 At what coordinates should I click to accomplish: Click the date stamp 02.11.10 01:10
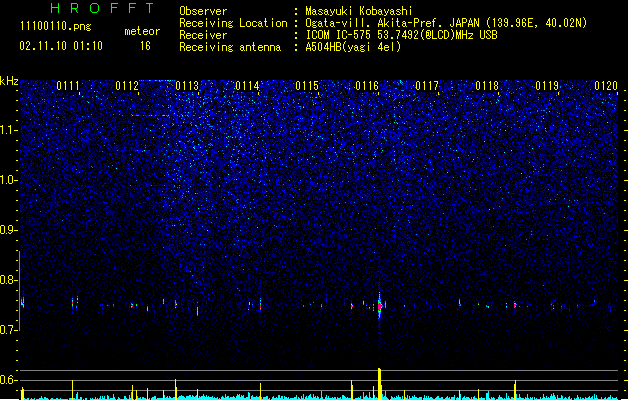click(61, 46)
